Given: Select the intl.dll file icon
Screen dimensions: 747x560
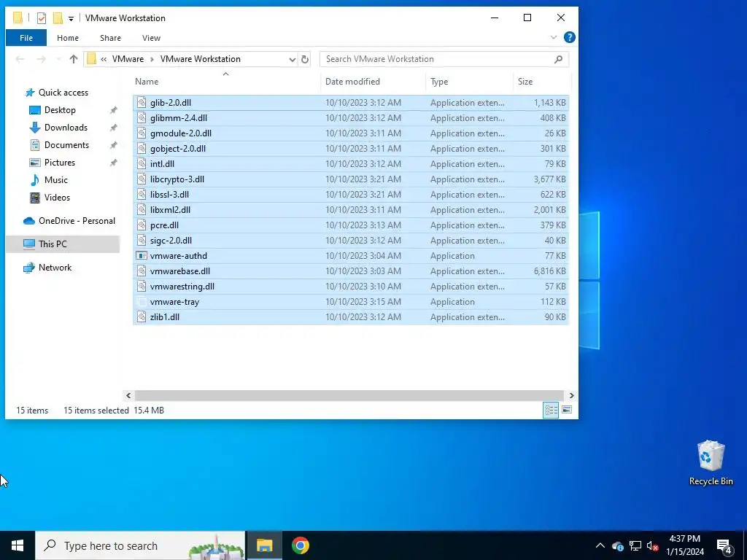Looking at the screenshot, I should (x=142, y=164).
